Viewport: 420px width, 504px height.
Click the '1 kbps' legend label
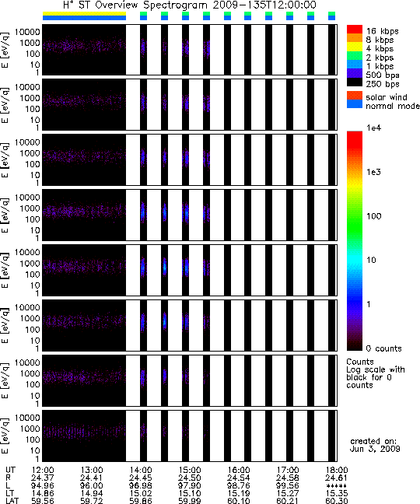click(x=380, y=66)
